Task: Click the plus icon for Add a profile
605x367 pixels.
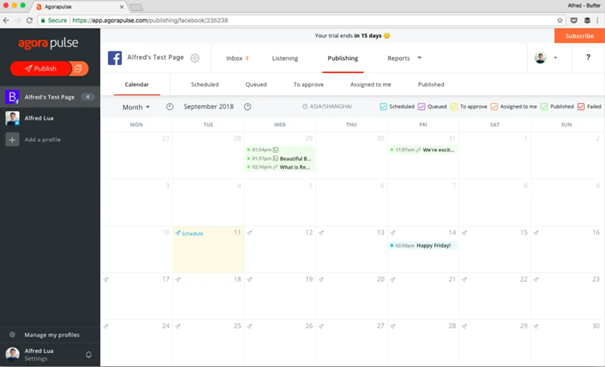Action: click(x=12, y=140)
